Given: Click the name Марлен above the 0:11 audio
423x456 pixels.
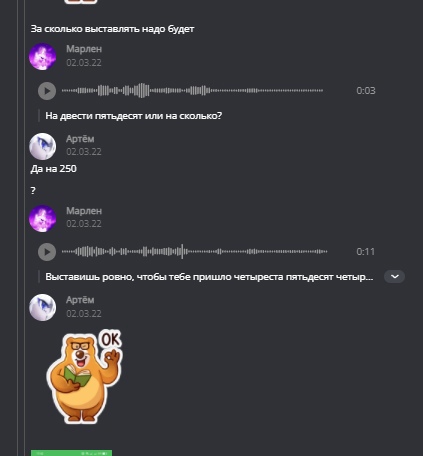Looking at the screenshot, I should 84,211.
